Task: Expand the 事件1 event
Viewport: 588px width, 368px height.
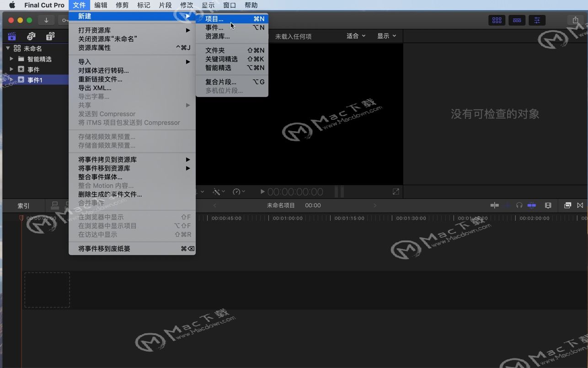Action: pos(11,80)
